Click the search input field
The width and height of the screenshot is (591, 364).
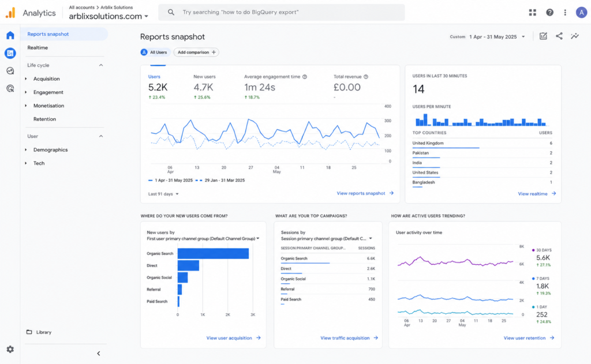point(282,13)
